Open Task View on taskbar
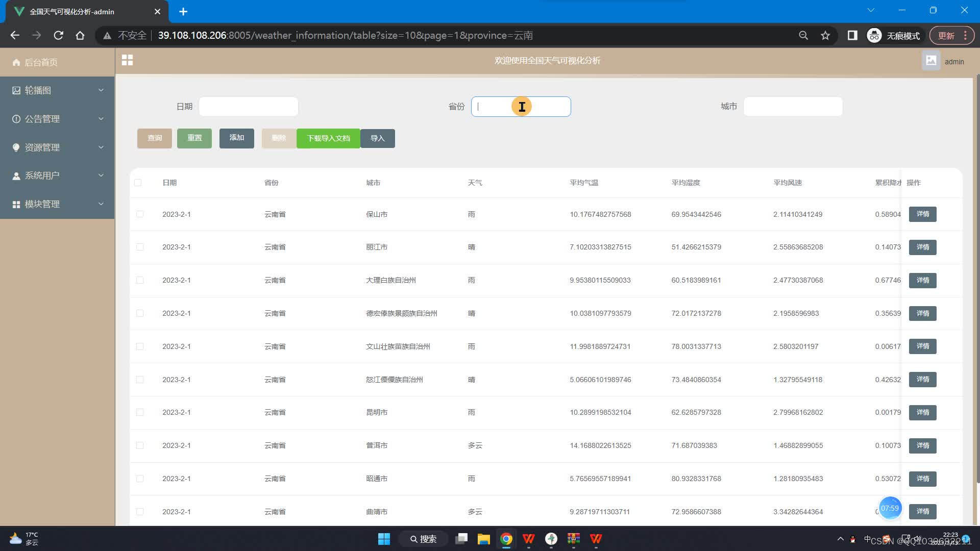980x551 pixels. click(x=461, y=539)
